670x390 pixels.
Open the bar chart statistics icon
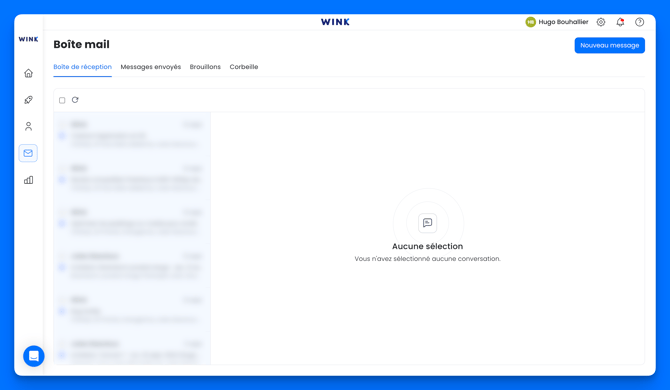click(x=28, y=180)
